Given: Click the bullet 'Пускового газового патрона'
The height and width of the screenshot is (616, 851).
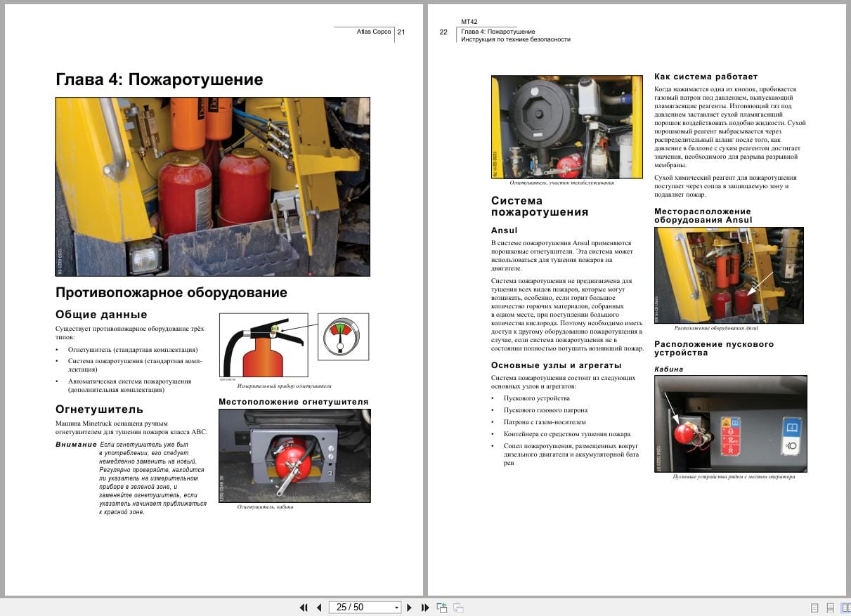Looking at the screenshot, I should [546, 410].
